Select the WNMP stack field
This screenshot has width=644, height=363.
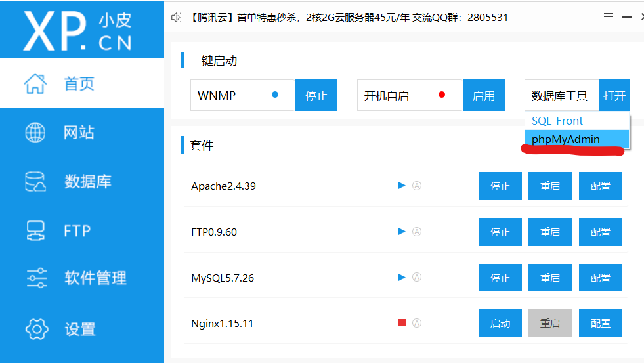tap(243, 95)
